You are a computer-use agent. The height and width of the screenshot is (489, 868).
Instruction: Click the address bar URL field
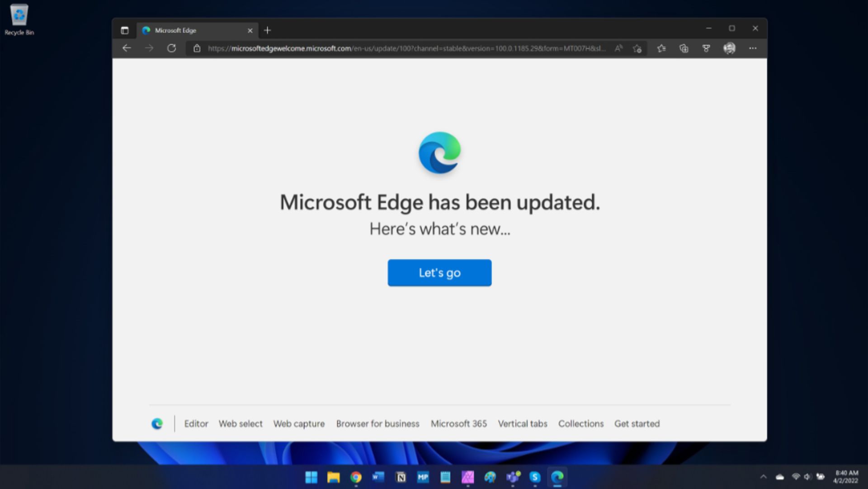(407, 48)
